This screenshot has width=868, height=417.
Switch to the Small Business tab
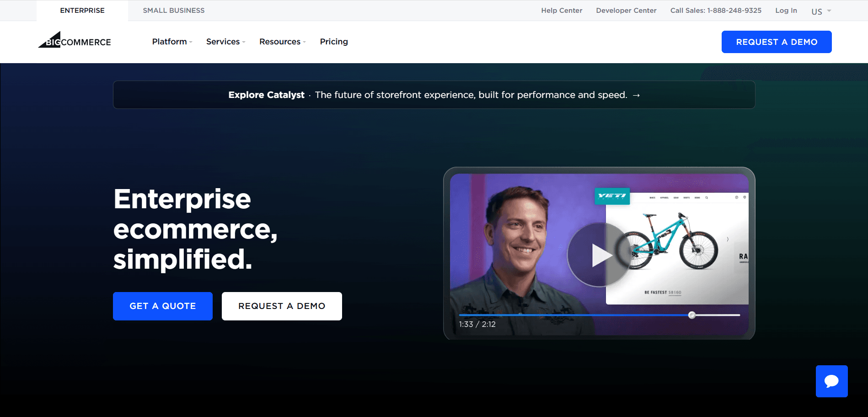[174, 11]
